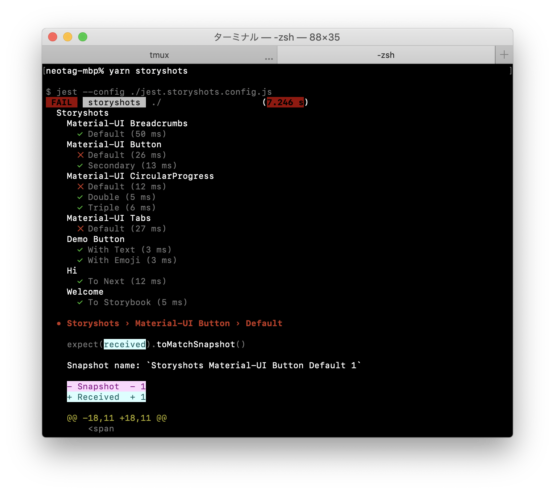Image resolution: width=555 pixels, height=493 pixels.
Task: Click '.toMatchSnapshot()' text
Action: point(198,344)
